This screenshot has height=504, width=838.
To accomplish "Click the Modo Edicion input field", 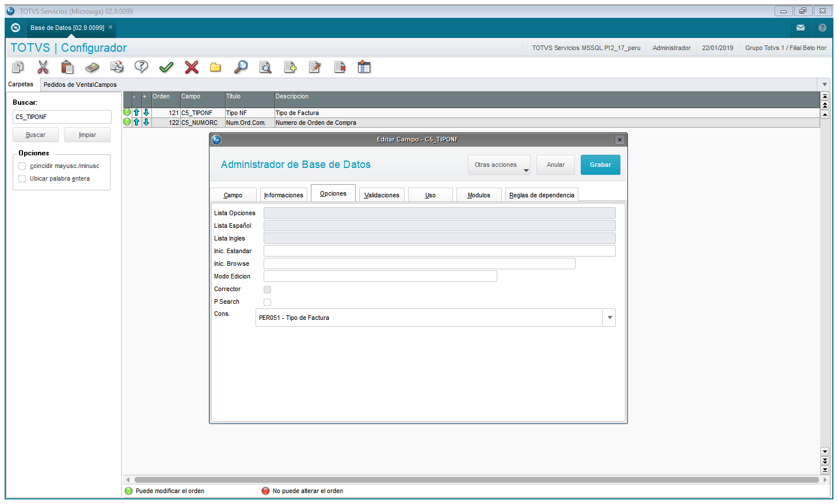I will (380, 276).
